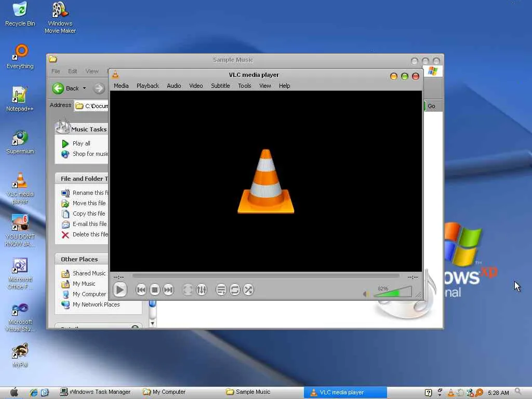Viewport: 532px width, 399px height.
Task: Open View menu in Sample Music window
Action: pos(92,71)
